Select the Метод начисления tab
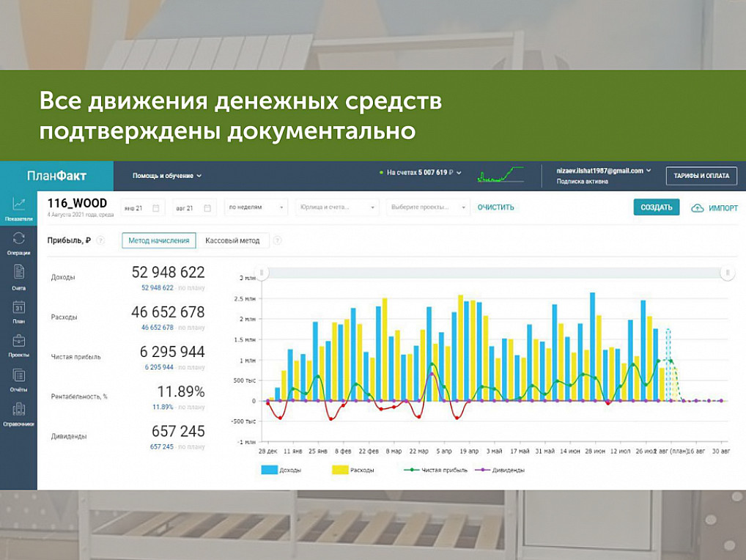This screenshot has width=746, height=560. [x=159, y=240]
